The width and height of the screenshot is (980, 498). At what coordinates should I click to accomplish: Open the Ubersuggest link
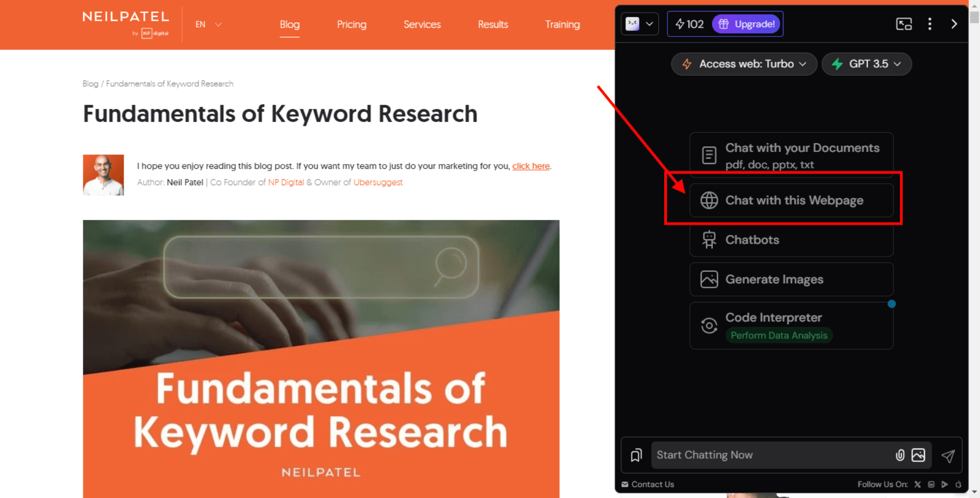[x=378, y=182]
